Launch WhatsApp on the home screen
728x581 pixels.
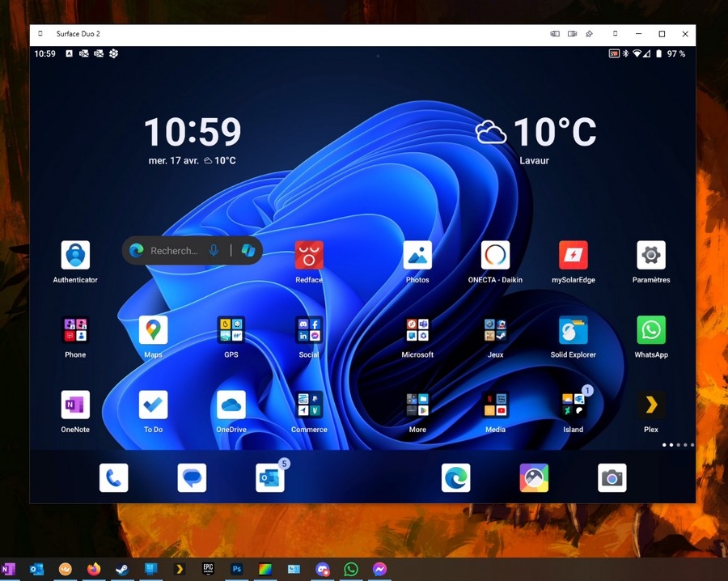coord(651,330)
